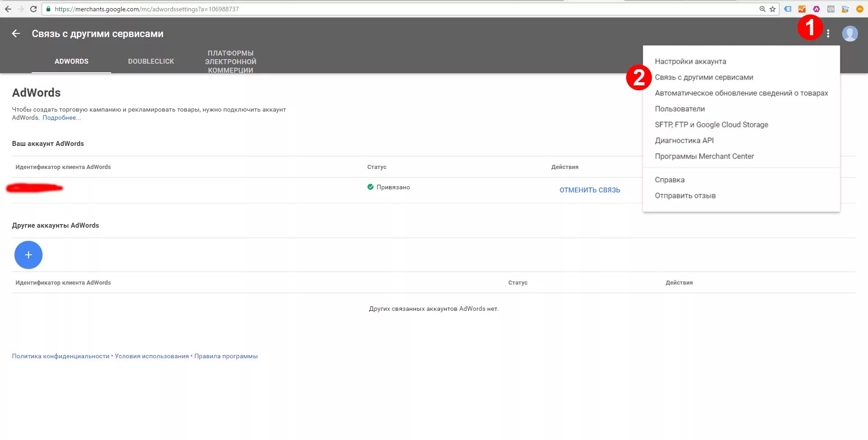Click Действия header in the Другие аккаунты table

(679, 283)
